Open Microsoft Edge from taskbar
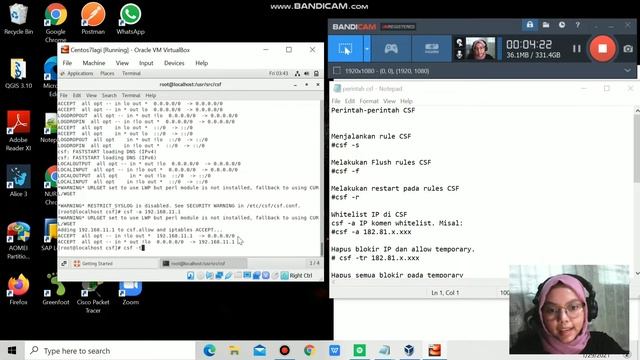The width and height of the screenshot is (640, 360). [209, 350]
